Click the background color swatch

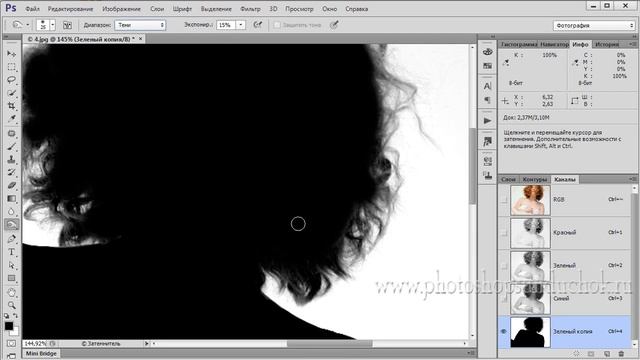point(15,331)
